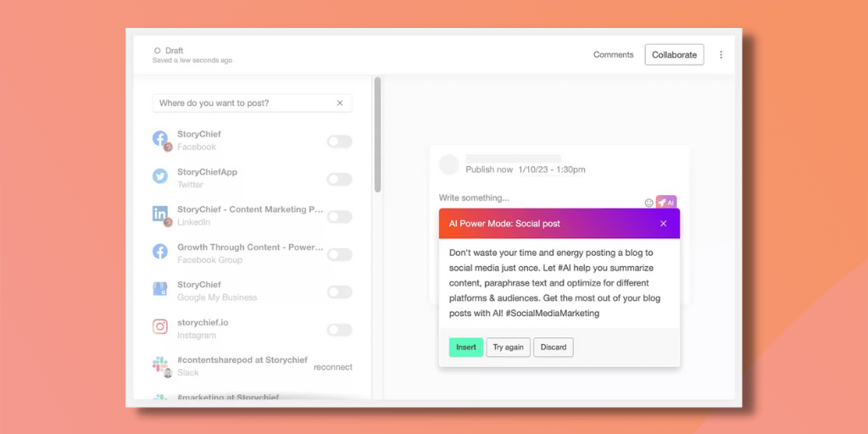The width and height of the screenshot is (868, 434).
Task: Open the Comments panel
Action: (614, 55)
